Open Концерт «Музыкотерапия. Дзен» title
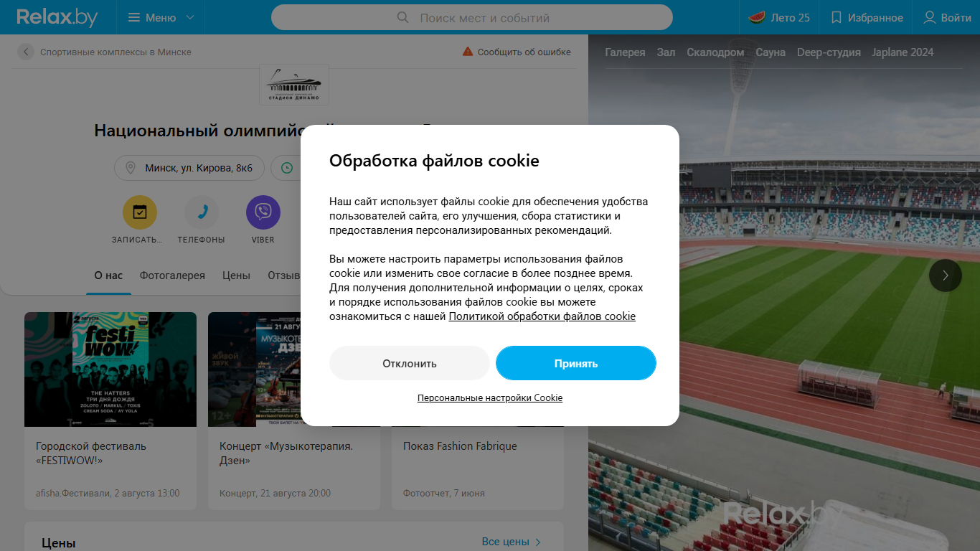 click(286, 453)
